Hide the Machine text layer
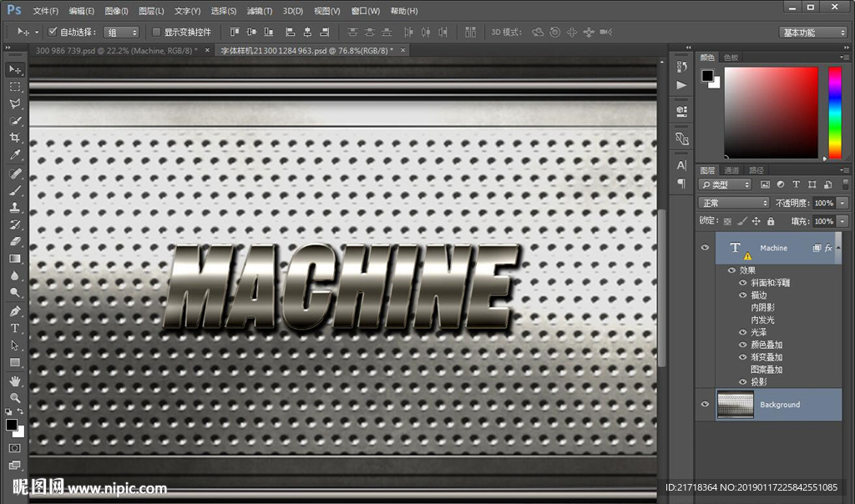855x504 pixels. coord(705,247)
